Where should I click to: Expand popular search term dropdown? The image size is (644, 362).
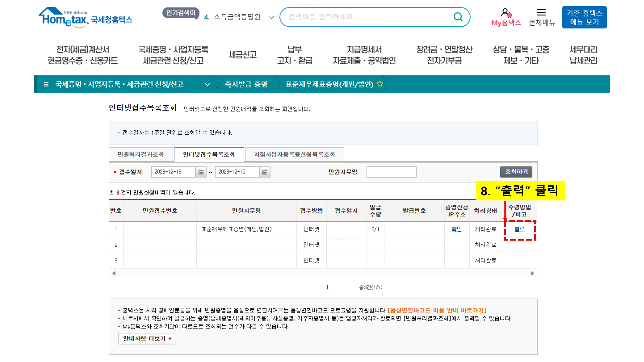point(271,17)
